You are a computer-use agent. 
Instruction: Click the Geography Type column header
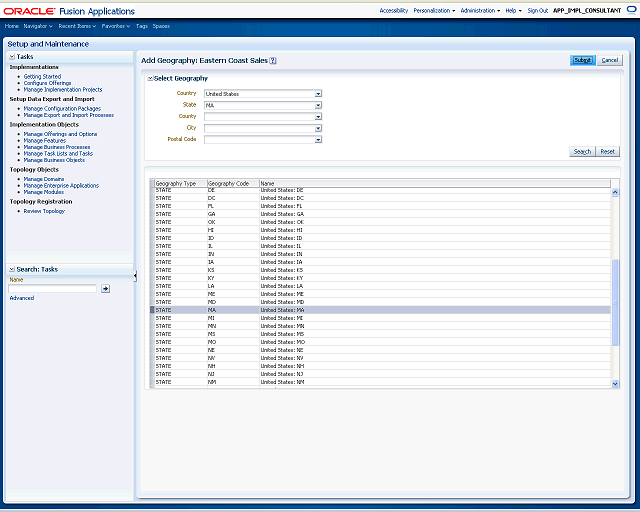coord(181,183)
